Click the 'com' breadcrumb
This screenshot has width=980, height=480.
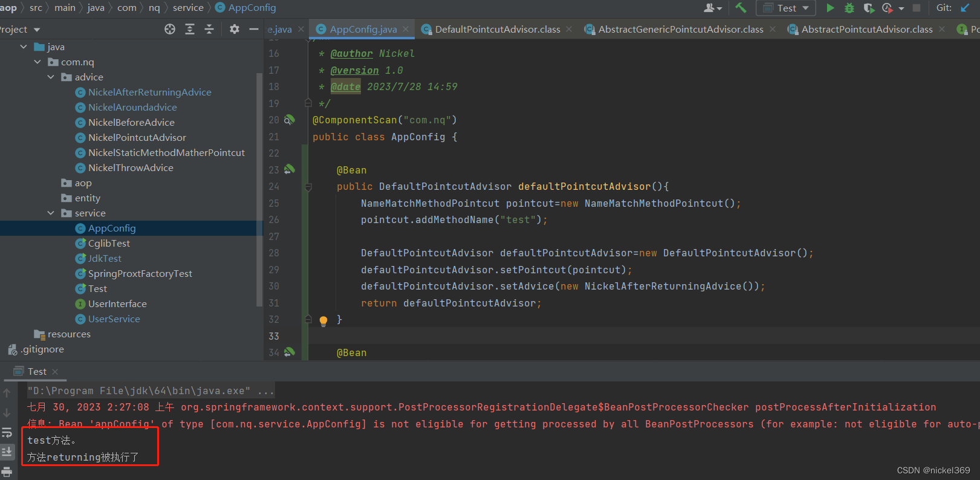point(127,8)
